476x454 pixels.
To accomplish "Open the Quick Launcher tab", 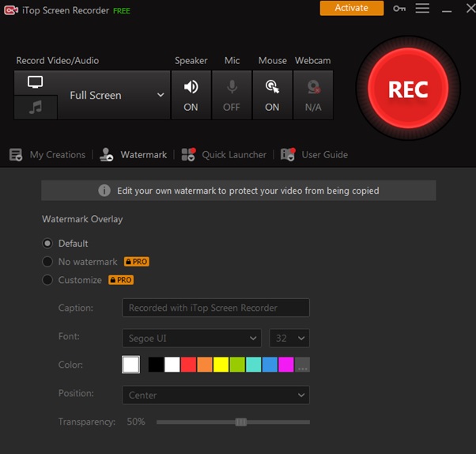I will point(224,154).
